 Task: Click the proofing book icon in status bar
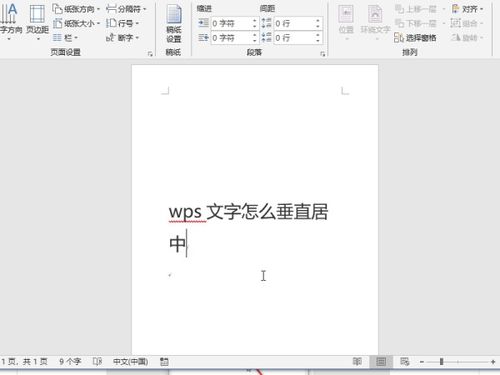[97, 362]
